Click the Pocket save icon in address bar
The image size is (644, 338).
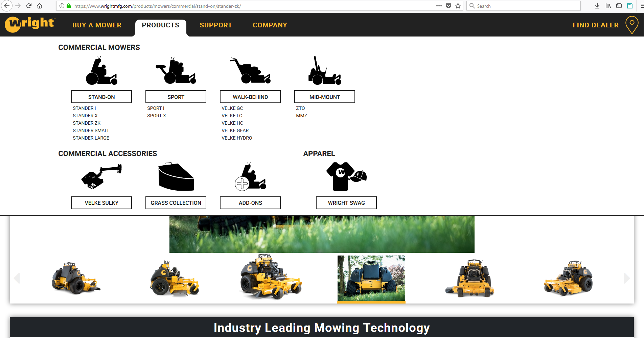click(448, 6)
